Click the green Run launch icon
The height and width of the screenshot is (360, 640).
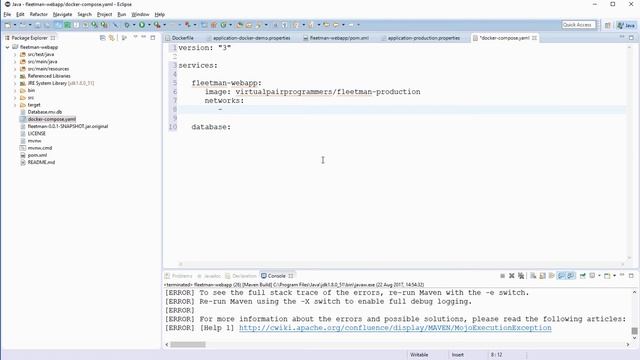[x=142, y=25]
